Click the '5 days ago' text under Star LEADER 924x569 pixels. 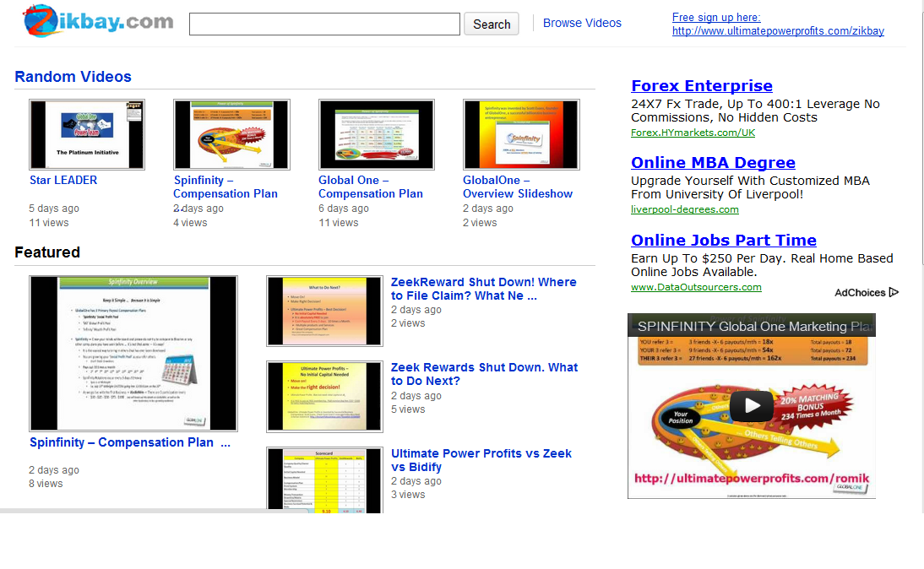point(53,209)
